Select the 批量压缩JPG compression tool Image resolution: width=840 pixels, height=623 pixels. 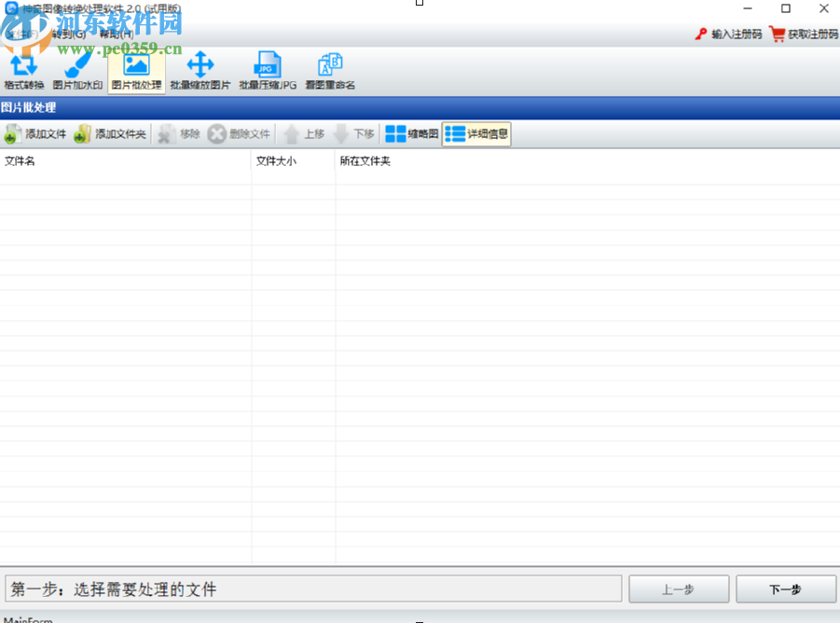pos(268,70)
